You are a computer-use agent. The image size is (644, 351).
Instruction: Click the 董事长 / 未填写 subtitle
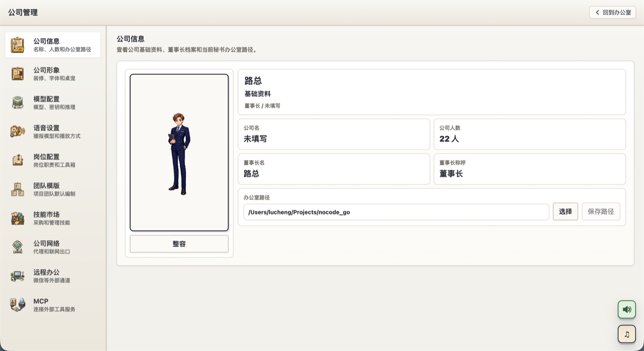coord(262,106)
